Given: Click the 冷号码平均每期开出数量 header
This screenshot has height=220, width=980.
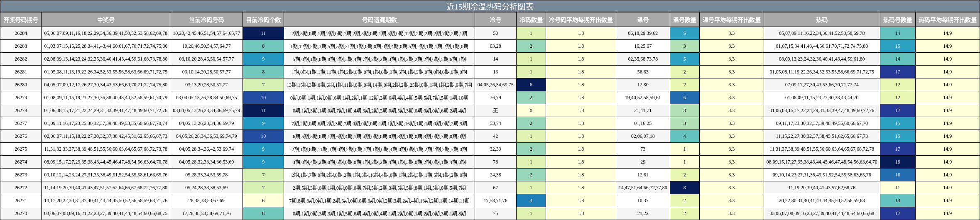Looking at the screenshot, I should (581, 20).
